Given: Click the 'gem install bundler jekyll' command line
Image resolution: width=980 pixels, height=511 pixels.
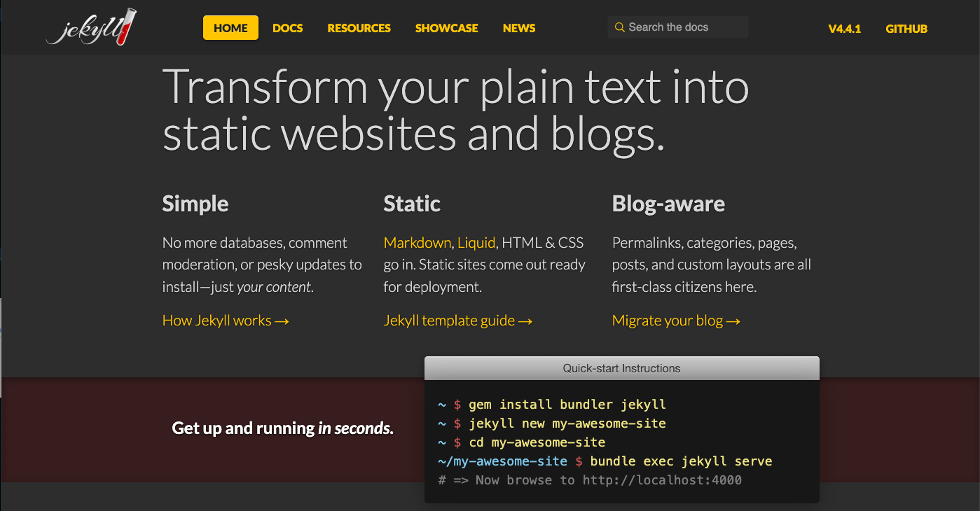Looking at the screenshot, I should click(567, 405).
